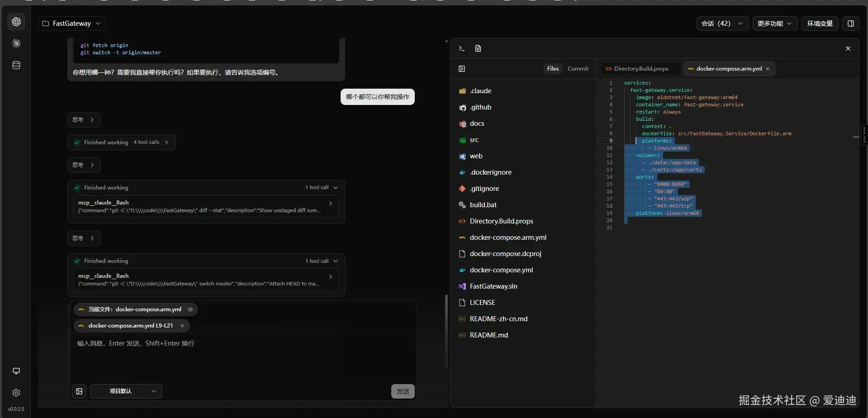Click the monitor icon in left sidebar

[x=16, y=371]
